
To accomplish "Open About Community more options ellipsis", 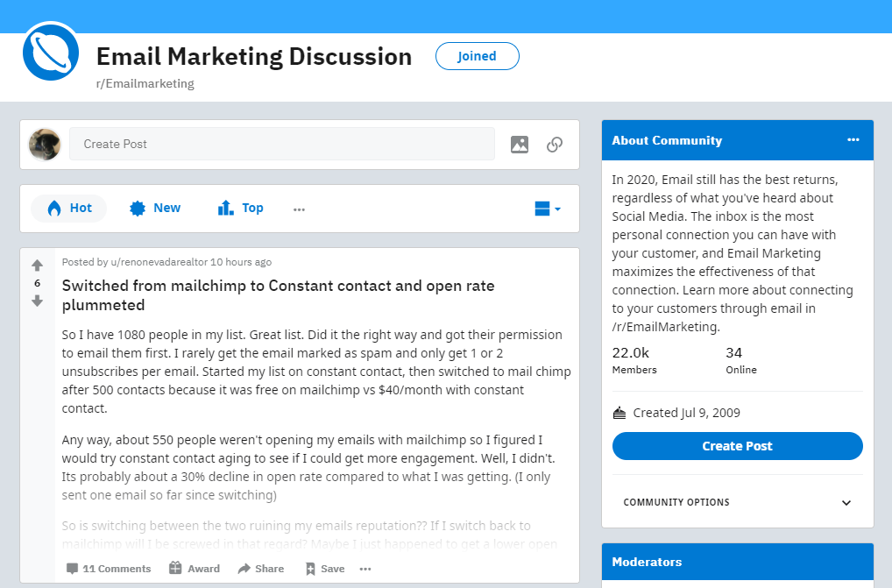I will (x=853, y=140).
